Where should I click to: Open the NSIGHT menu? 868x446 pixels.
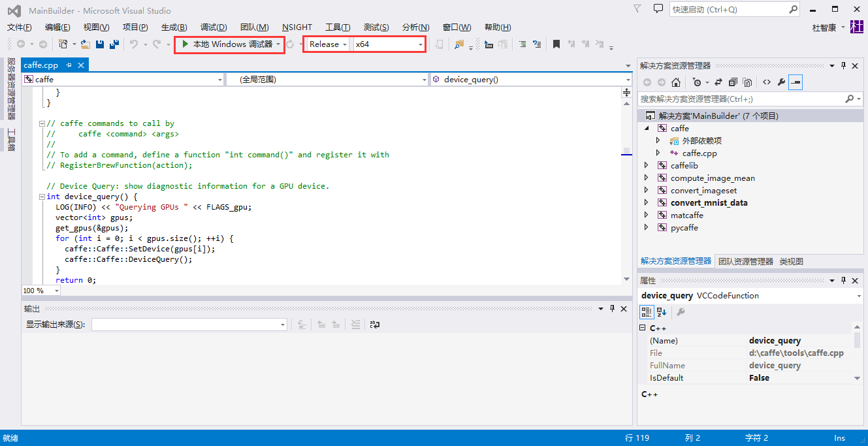click(297, 27)
